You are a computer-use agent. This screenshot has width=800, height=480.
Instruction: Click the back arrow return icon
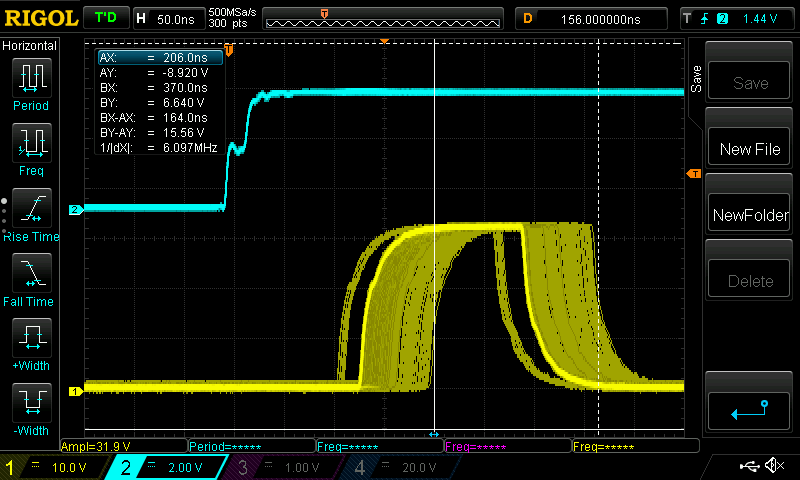point(750,408)
